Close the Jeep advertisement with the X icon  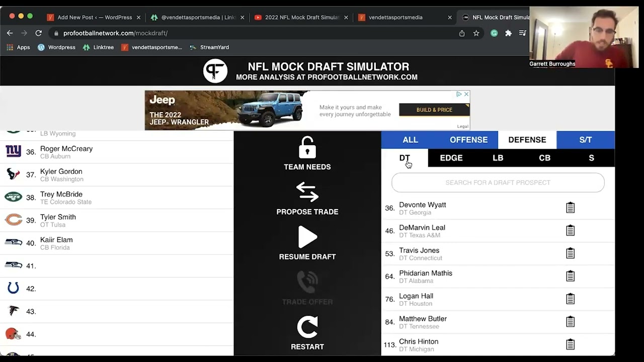pos(466,94)
